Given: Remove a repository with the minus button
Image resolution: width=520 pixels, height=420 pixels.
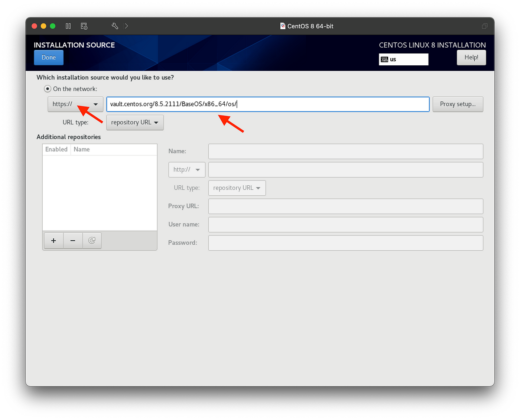Looking at the screenshot, I should point(73,241).
